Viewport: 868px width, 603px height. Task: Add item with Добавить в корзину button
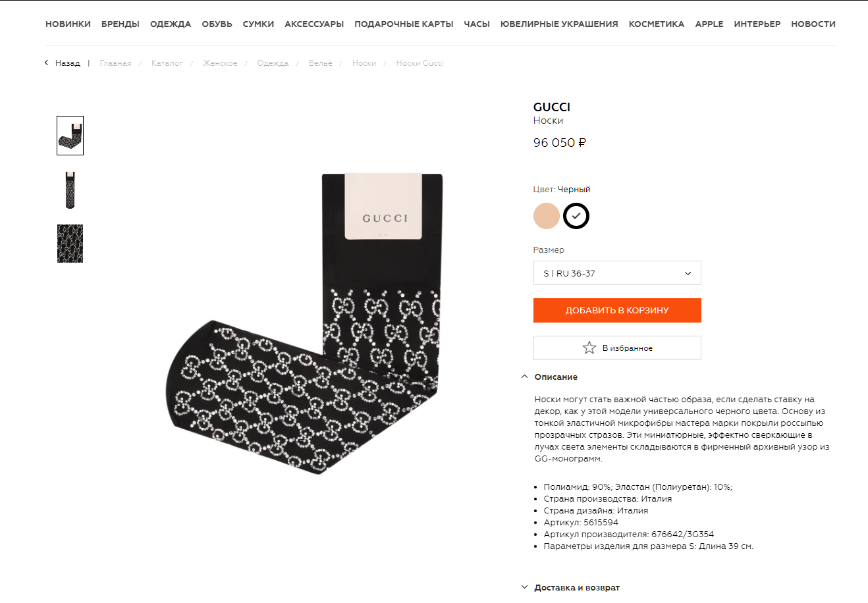(x=617, y=310)
